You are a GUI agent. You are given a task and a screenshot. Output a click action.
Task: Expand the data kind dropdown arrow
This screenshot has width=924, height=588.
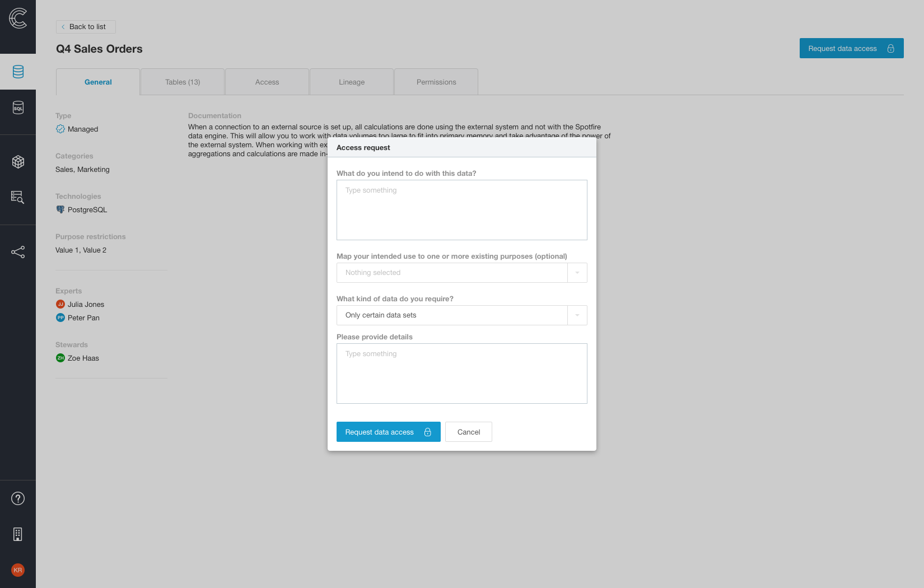click(577, 315)
